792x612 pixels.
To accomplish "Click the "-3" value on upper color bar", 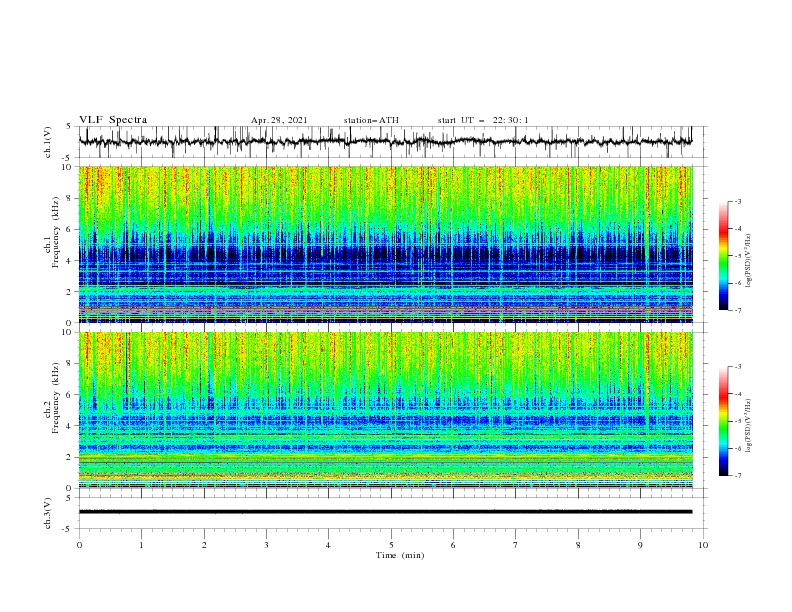I will [738, 201].
